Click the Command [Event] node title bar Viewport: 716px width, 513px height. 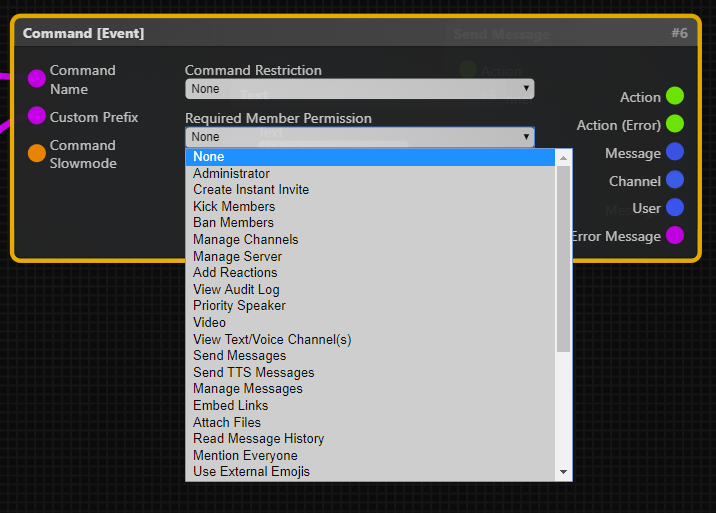pos(356,33)
